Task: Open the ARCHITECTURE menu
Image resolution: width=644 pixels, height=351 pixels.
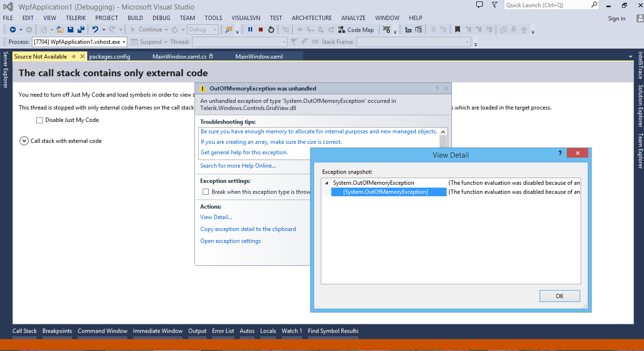Action: pos(312,18)
